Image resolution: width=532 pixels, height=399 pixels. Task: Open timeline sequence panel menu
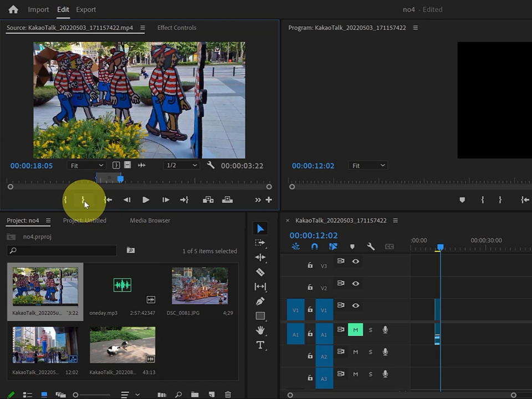395,221
